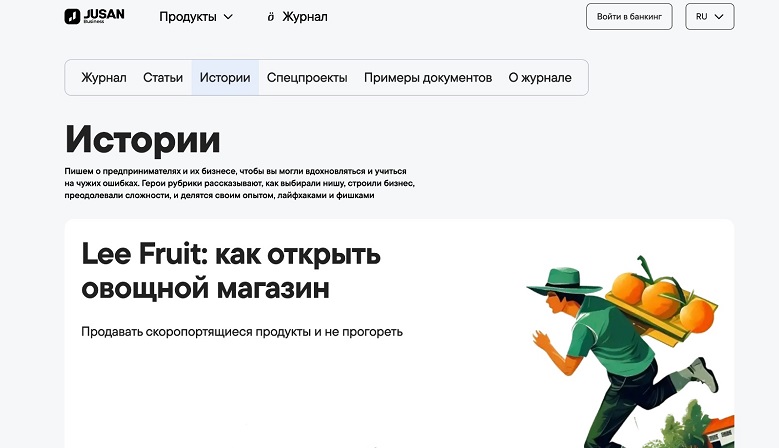779x448 pixels.
Task: Click the Истории page heading
Action: [142, 140]
